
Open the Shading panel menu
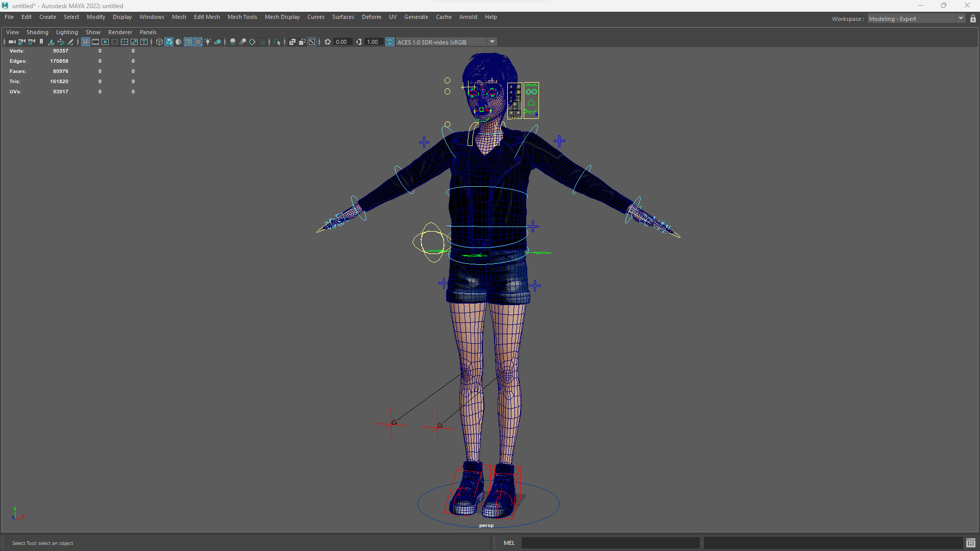click(x=37, y=32)
